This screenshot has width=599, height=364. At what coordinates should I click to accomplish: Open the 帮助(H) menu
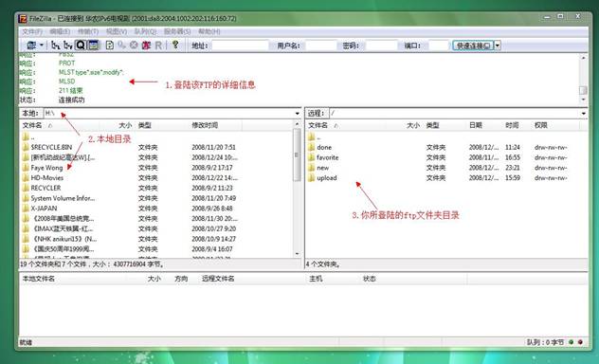pyautogui.click(x=209, y=31)
